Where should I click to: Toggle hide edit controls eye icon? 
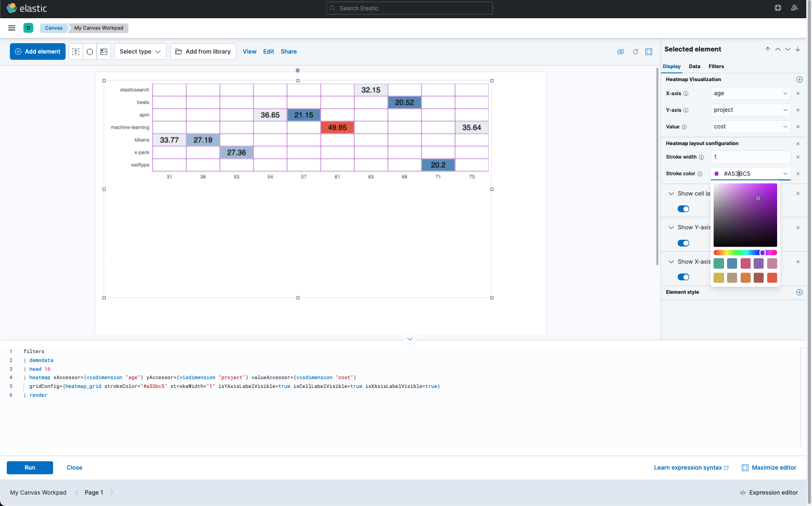point(620,51)
